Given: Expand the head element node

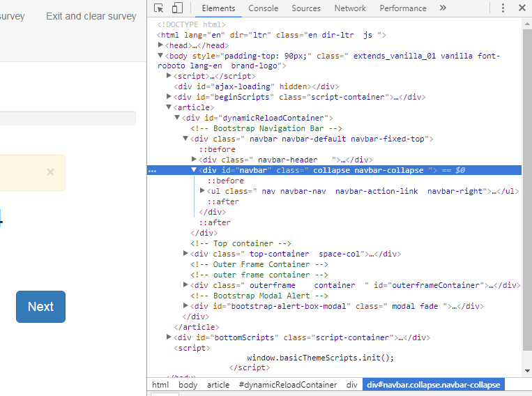Looking at the screenshot, I should 162,45.
